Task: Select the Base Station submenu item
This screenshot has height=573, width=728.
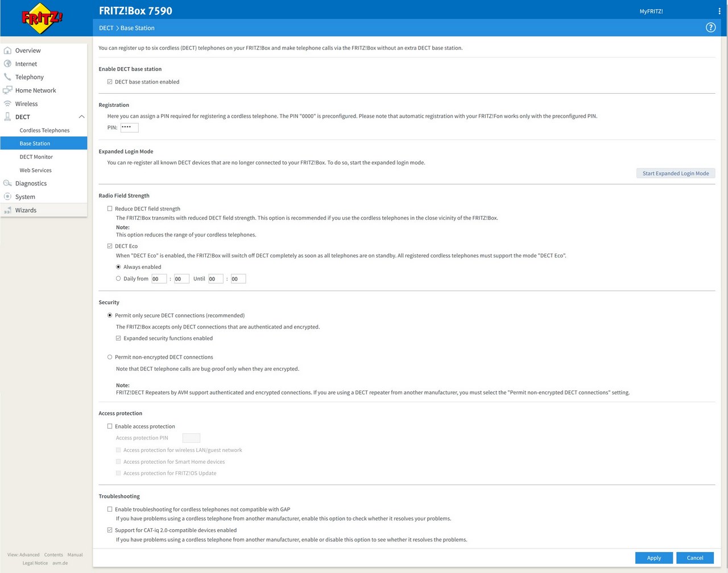Action: [x=44, y=143]
